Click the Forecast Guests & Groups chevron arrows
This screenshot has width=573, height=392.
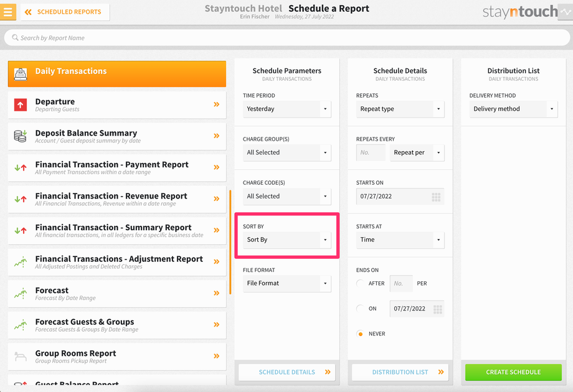216,324
